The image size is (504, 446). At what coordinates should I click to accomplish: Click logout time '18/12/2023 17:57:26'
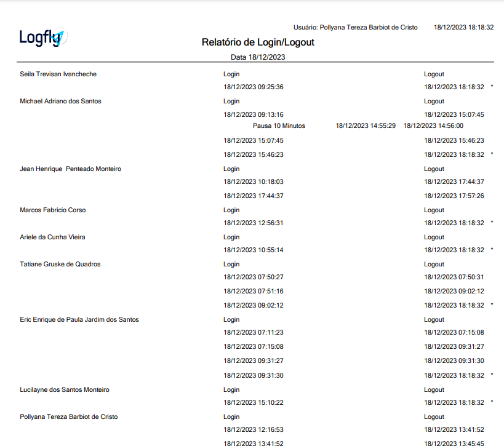pyautogui.click(x=454, y=196)
